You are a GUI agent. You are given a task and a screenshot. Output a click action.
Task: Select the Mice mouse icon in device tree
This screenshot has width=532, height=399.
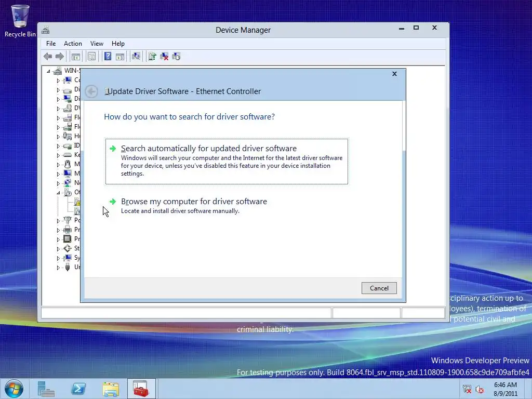point(68,164)
